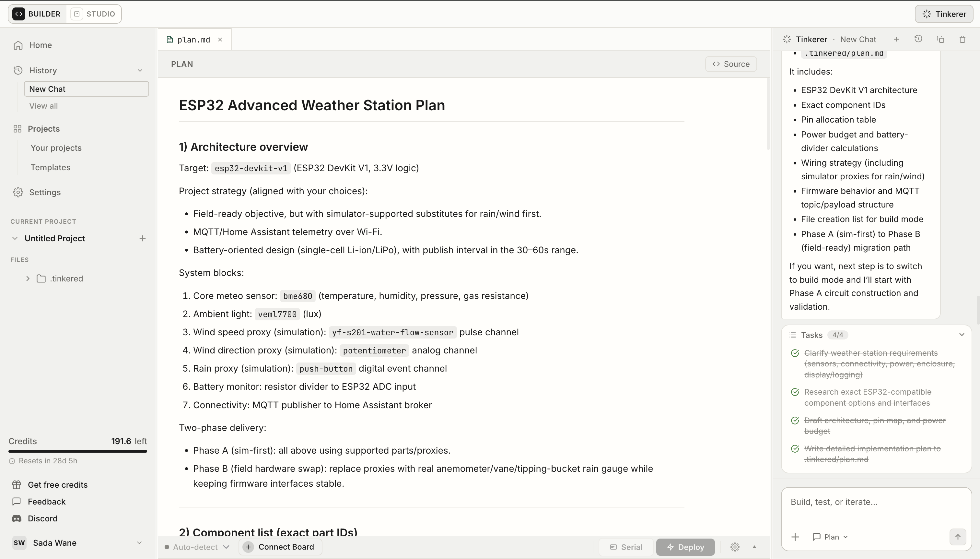Open Your projects
This screenshot has height=559, width=980.
point(56,148)
